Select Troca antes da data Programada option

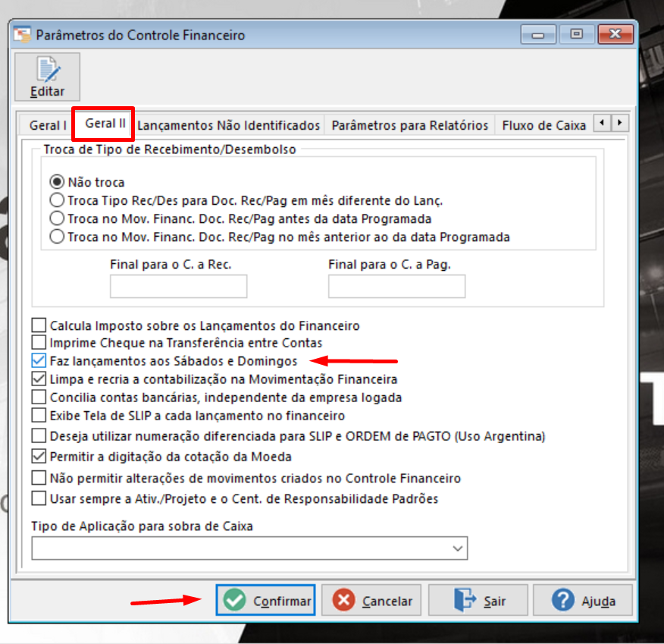coord(57,218)
